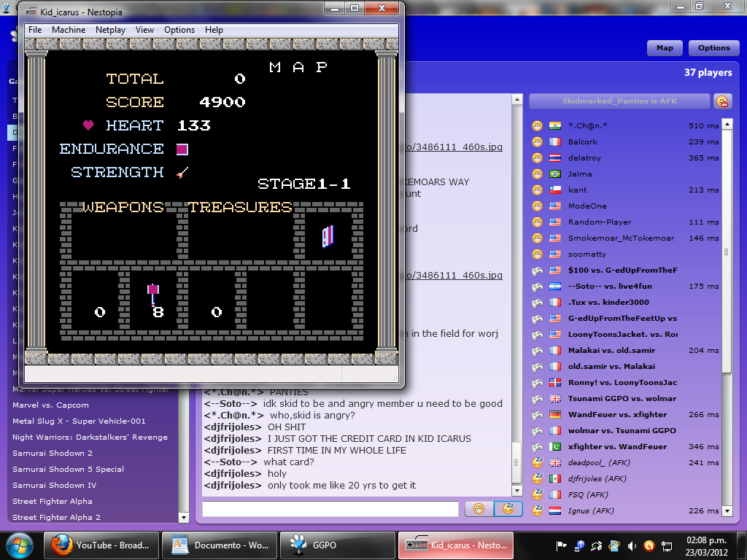Viewport: 747px width, 560px height.
Task: Click the flag beside Ronny! vs. LoonyToonsJac
Action: point(555,382)
